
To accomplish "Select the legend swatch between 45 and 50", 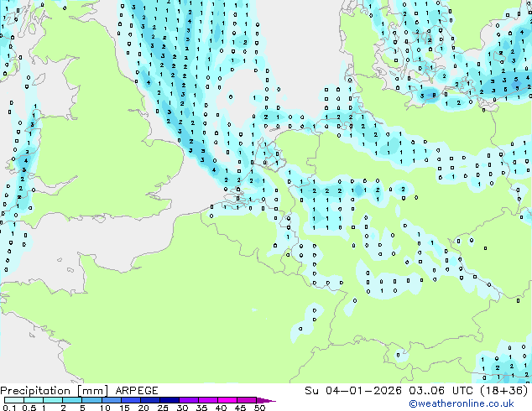I will pos(247,400).
